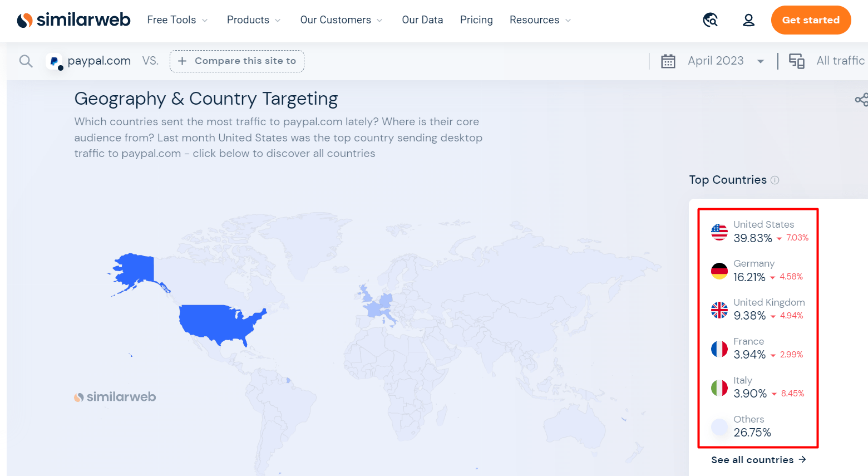This screenshot has height=476, width=868.
Task: Expand the Resources menu
Action: 540,20
